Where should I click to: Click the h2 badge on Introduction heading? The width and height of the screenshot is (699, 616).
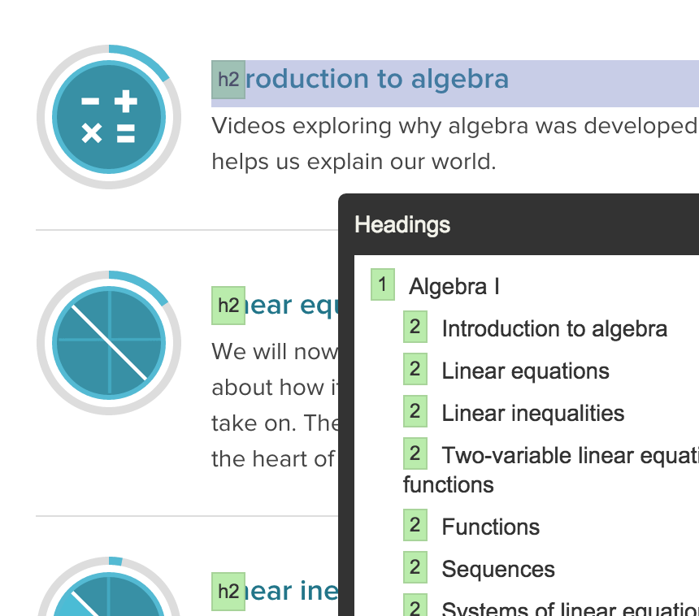(228, 80)
